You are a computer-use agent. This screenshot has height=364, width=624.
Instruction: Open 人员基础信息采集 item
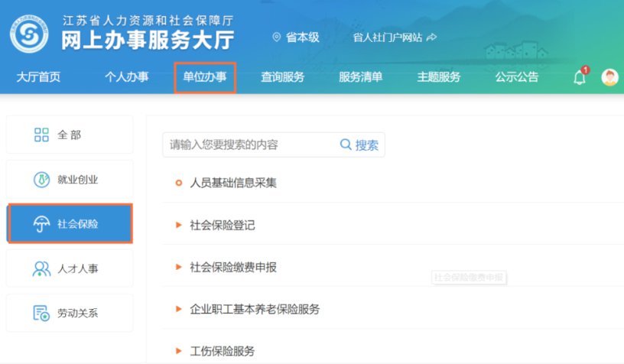tap(233, 183)
